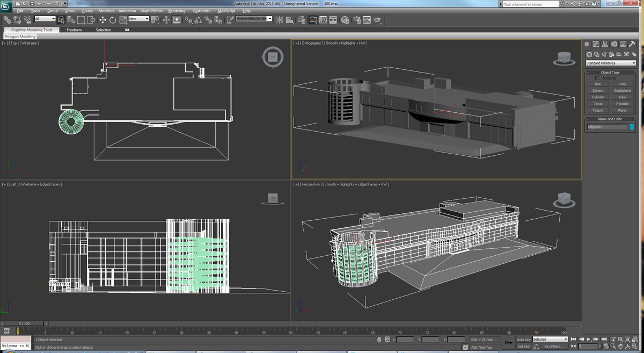
Task: Switch to Lights category in Create panel
Action: click(x=604, y=54)
